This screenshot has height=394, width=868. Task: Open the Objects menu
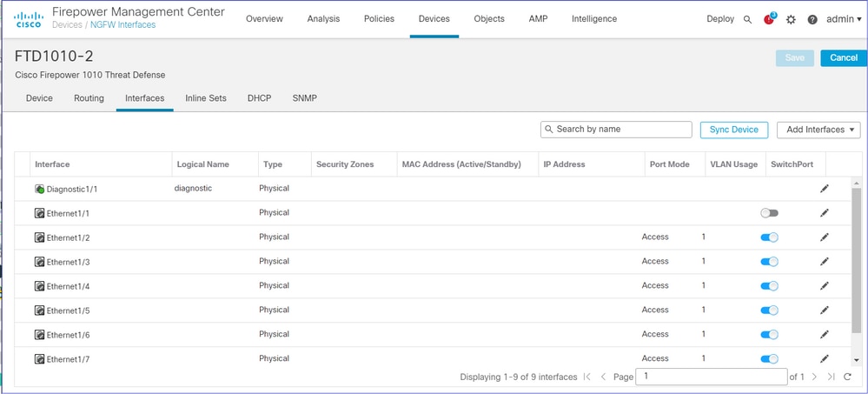pyautogui.click(x=489, y=19)
